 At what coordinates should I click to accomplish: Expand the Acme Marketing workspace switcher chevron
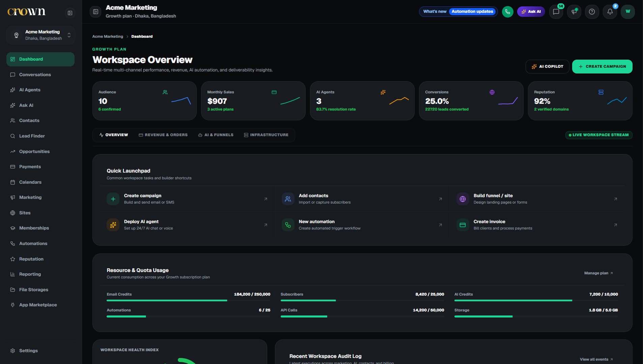[69, 35]
